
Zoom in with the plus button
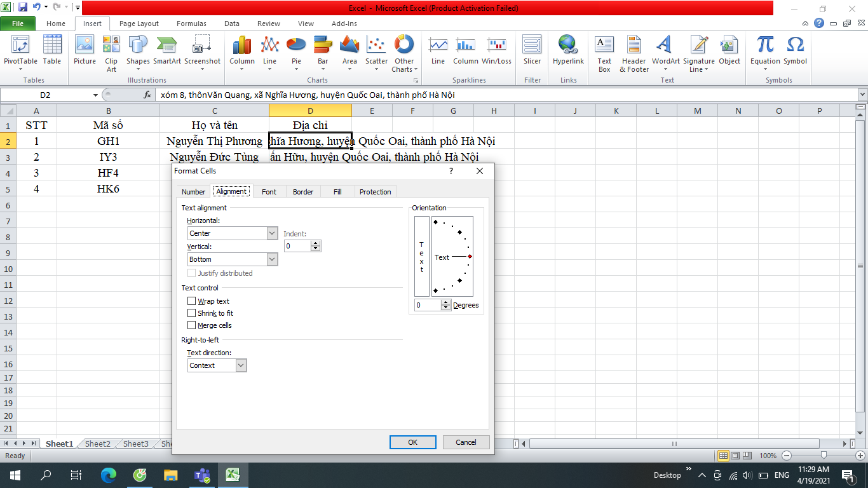click(x=860, y=456)
